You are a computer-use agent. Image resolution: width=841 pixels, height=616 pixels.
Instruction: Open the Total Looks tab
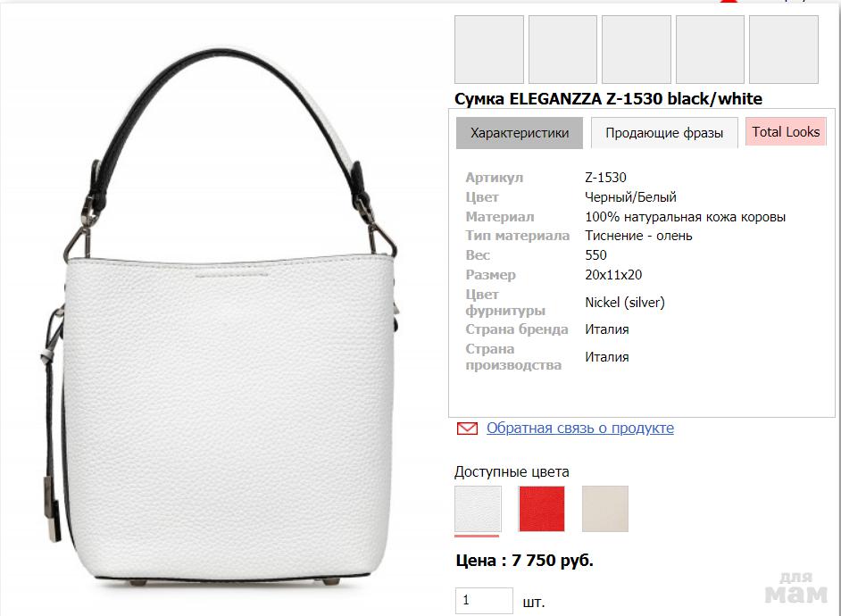pyautogui.click(x=786, y=132)
